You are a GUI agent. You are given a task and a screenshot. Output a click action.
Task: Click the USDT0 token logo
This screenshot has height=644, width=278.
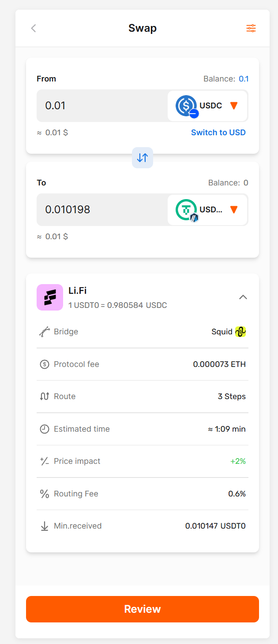186,210
